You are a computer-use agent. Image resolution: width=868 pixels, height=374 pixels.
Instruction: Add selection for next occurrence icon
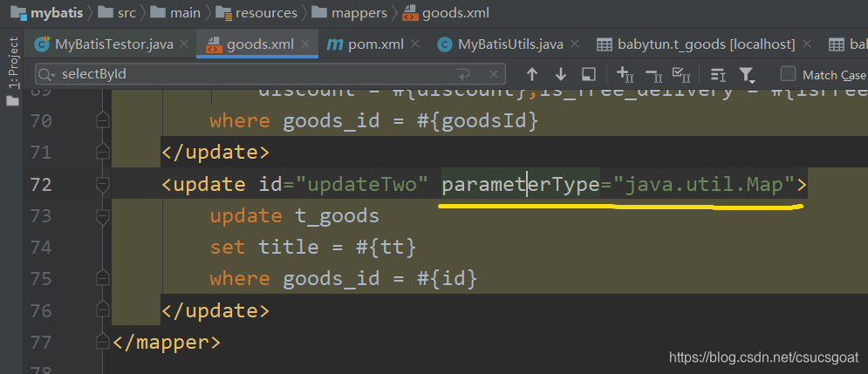pyautogui.click(x=625, y=73)
